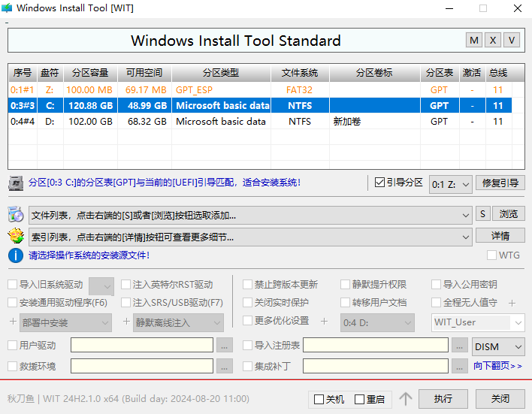532x414 pixels.
Task: Click the M button in header
Action: coord(474,41)
